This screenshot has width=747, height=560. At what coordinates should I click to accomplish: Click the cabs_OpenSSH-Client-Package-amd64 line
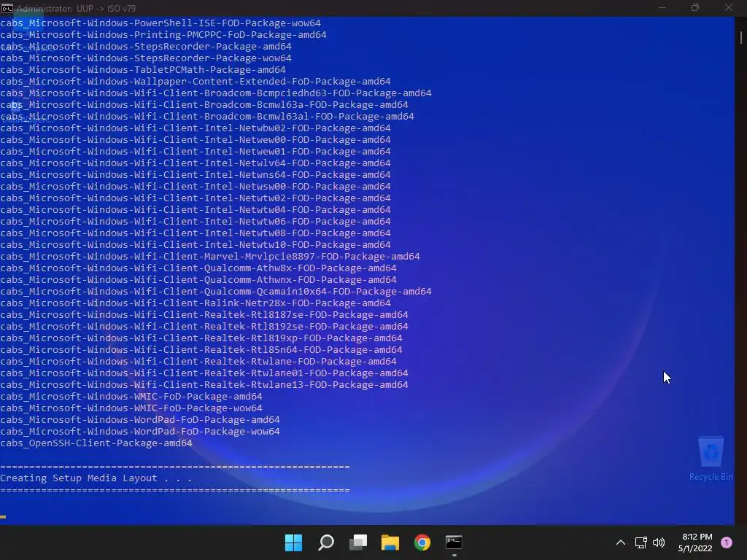[96, 443]
